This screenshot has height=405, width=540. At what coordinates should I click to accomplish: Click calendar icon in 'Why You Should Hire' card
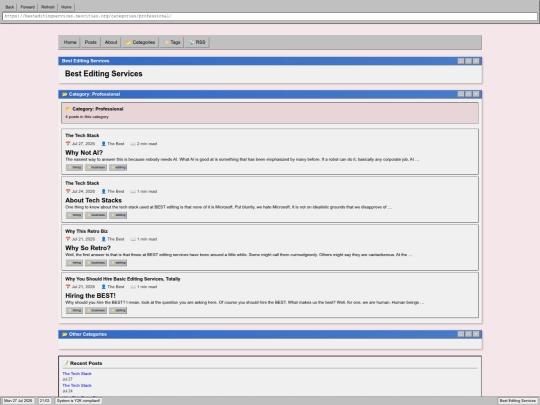pos(68,287)
